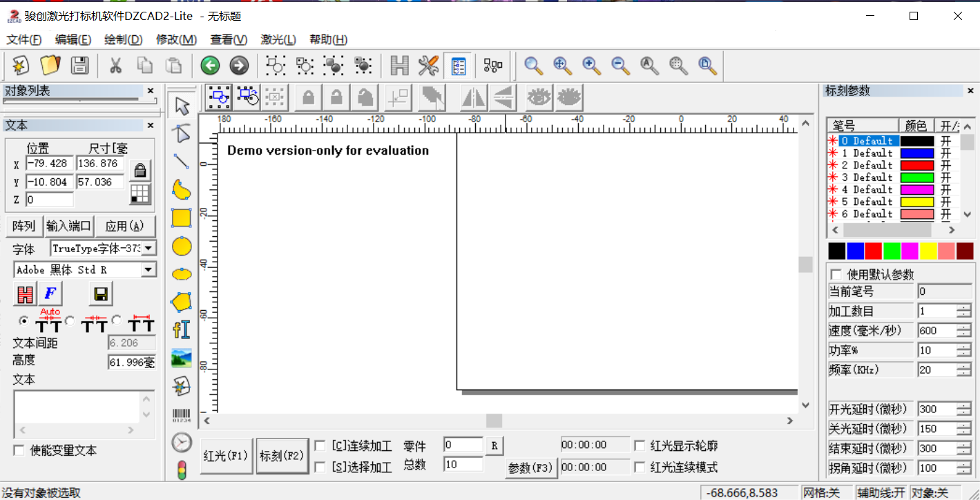Viewport: 980px width, 500px height.
Task: Select the circle drawing tool
Action: [x=182, y=246]
